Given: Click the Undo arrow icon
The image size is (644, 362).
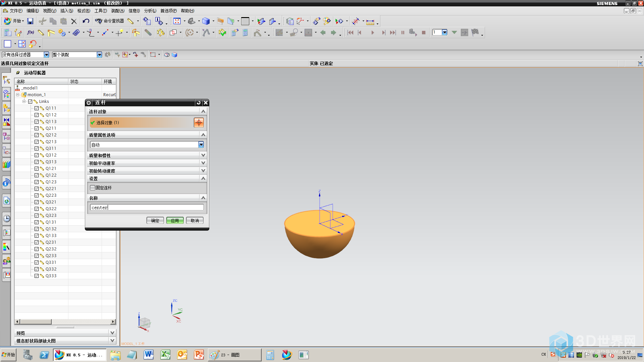Looking at the screenshot, I should [x=86, y=21].
